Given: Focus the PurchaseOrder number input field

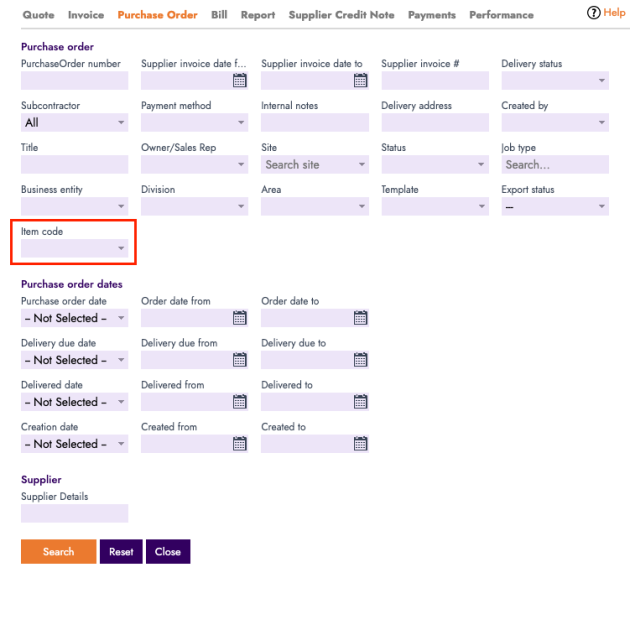Looking at the screenshot, I should (x=75, y=81).
